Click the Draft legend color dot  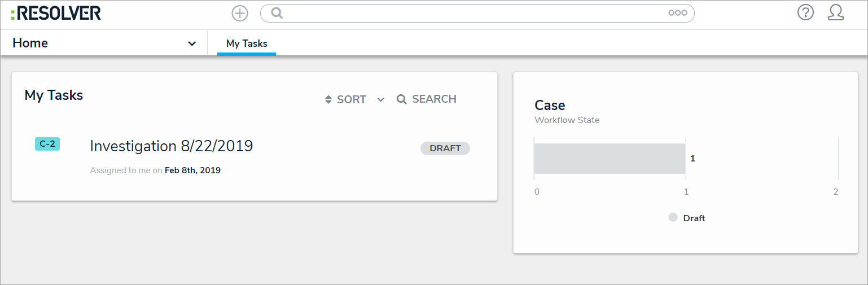673,217
